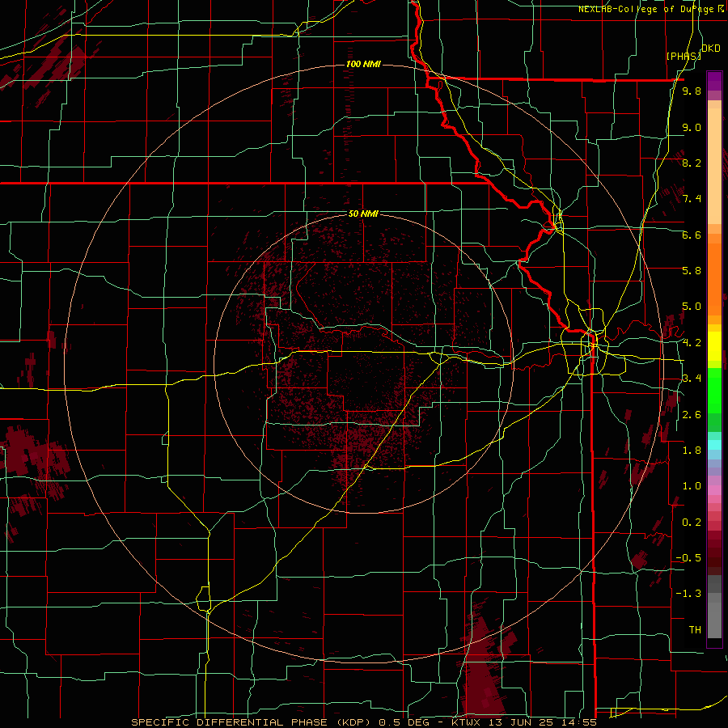The width and height of the screenshot is (728, 728).
Task: Click the 1.8 value on the color scale
Action: (x=692, y=451)
